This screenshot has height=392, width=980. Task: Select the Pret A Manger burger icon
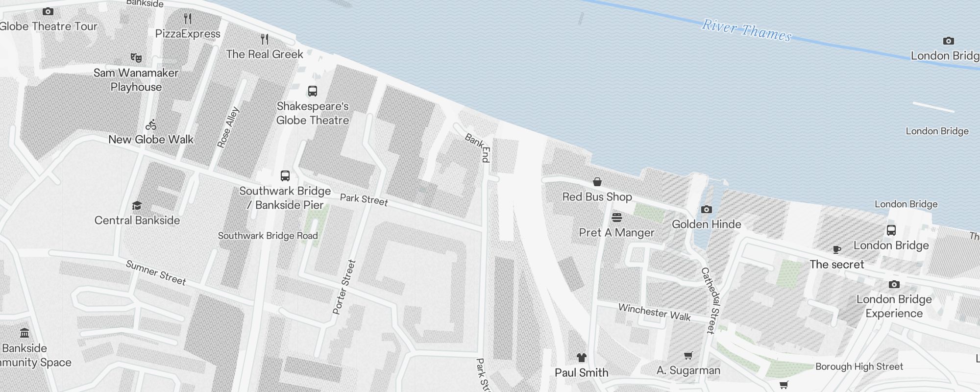[x=617, y=218]
